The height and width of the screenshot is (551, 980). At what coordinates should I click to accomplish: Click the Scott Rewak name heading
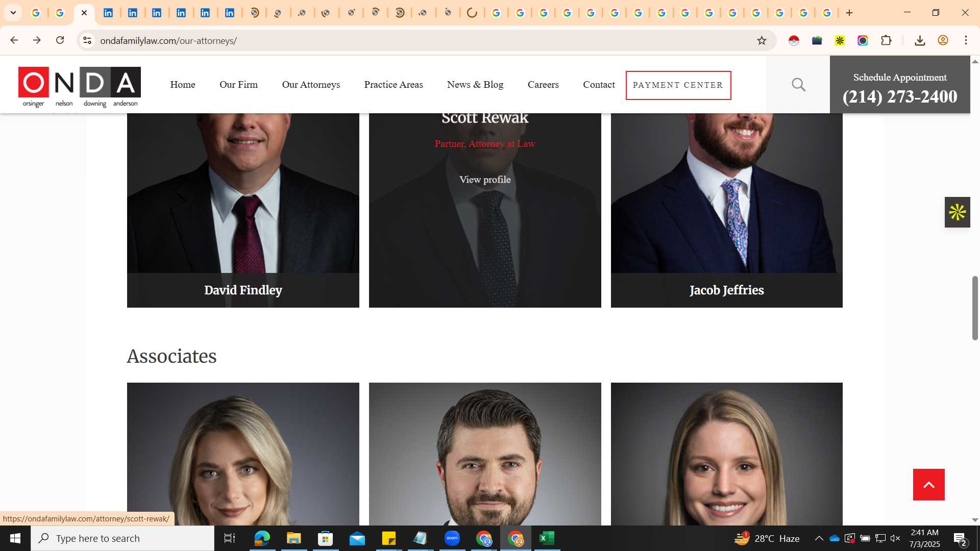[485, 118]
